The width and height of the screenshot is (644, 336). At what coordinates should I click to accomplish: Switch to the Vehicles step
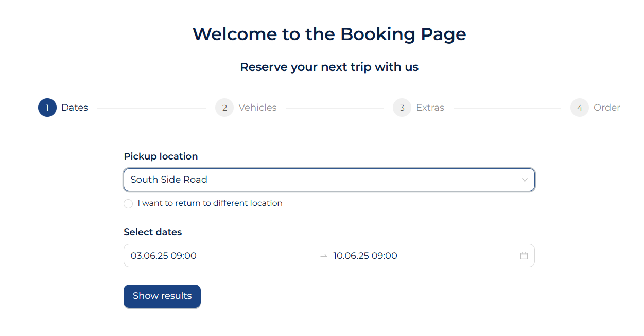(x=257, y=108)
